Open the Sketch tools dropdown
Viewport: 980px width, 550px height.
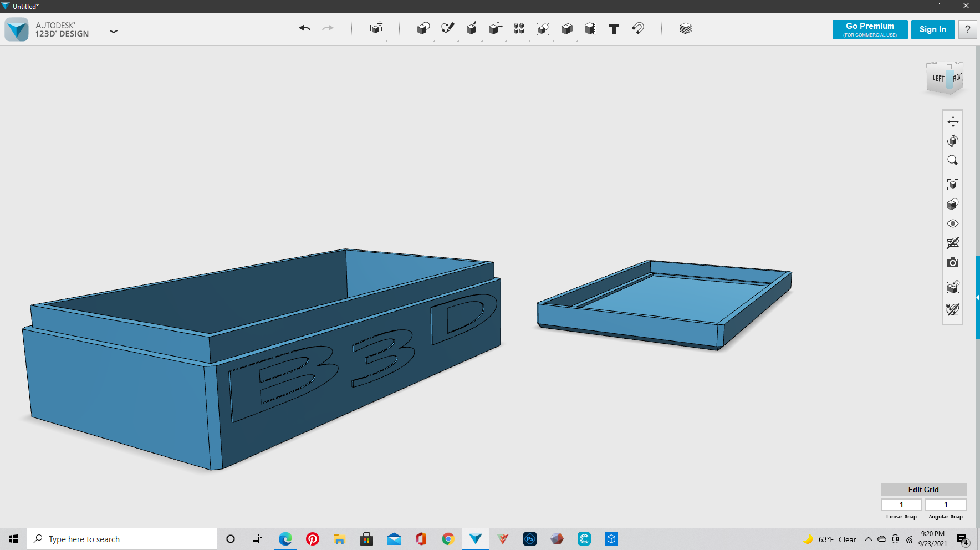447,29
